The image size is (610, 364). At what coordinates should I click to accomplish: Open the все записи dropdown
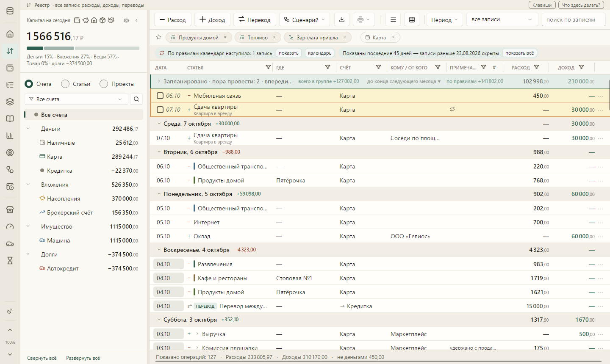(x=502, y=19)
